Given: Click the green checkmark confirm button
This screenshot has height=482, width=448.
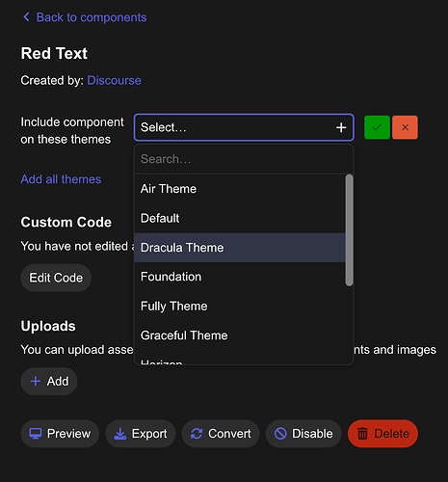Looking at the screenshot, I should click(377, 127).
